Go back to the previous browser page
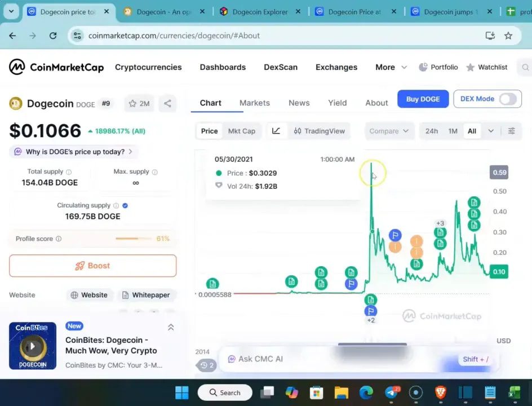Screen dimensions: 532x406 pos(12,36)
